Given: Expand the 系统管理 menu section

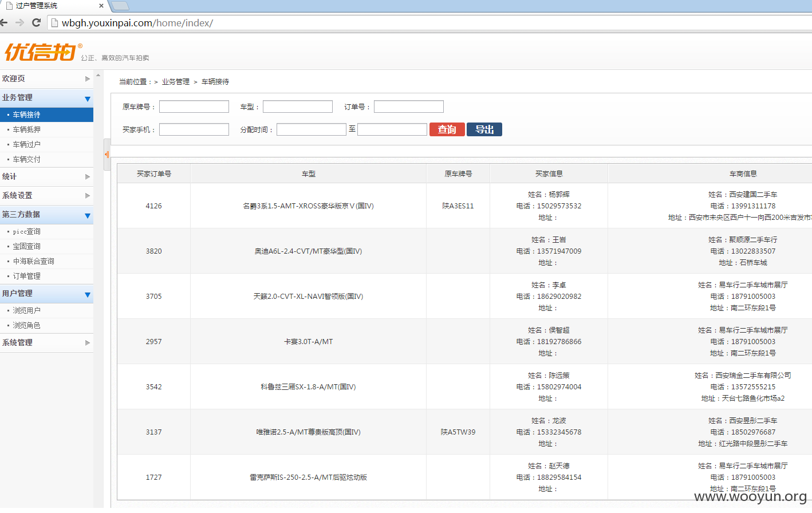Looking at the screenshot, I should point(46,342).
